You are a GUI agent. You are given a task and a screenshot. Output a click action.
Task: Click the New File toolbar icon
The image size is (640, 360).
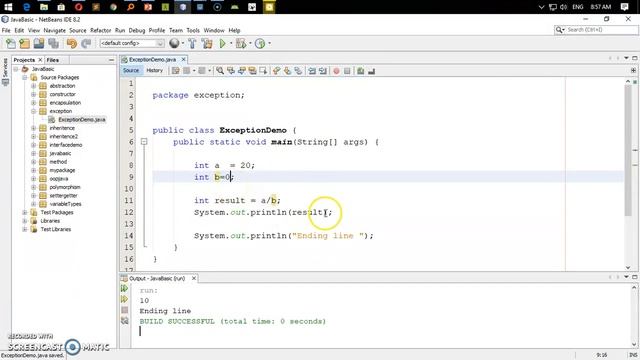11,43
